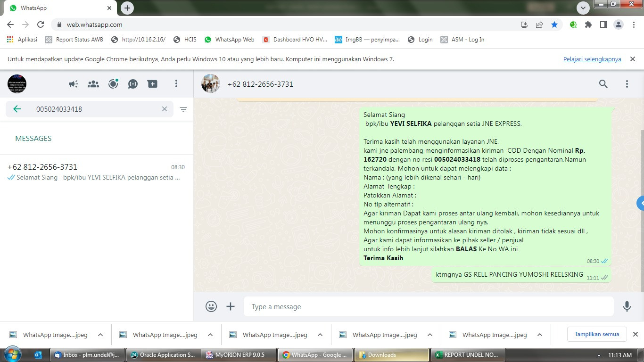The height and width of the screenshot is (362, 644).
Task: Click the Pelajari selengkapnya link
Action: (592, 59)
